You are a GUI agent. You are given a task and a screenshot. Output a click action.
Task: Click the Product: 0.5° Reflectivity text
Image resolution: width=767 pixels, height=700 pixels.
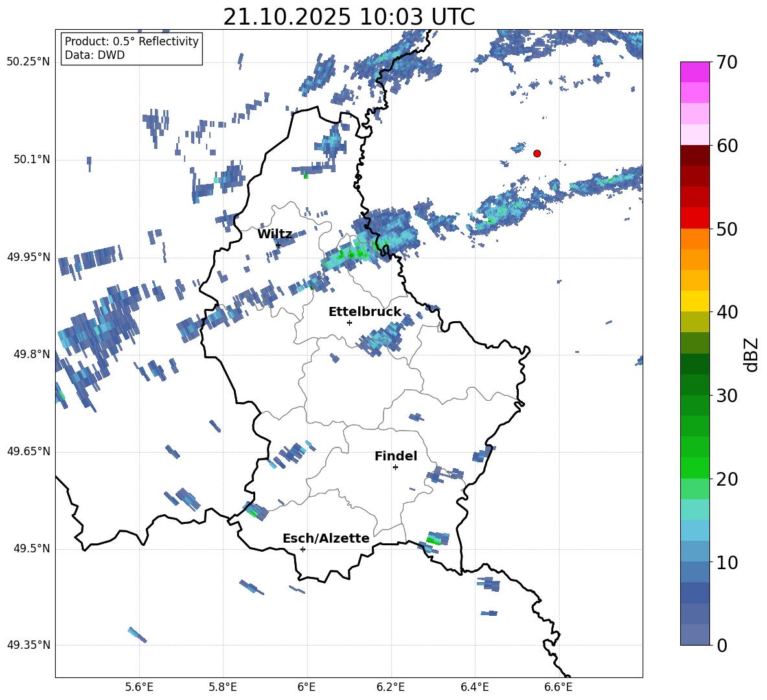pyautogui.click(x=132, y=41)
